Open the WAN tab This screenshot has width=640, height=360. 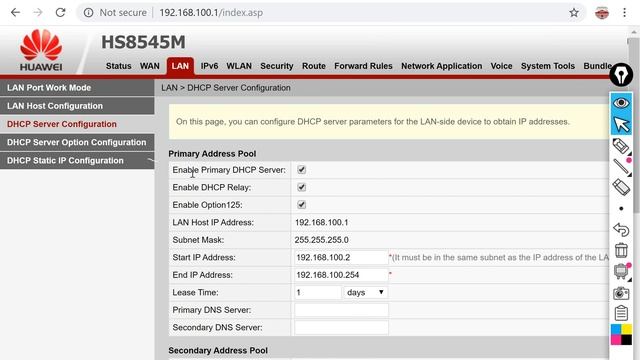pos(150,66)
